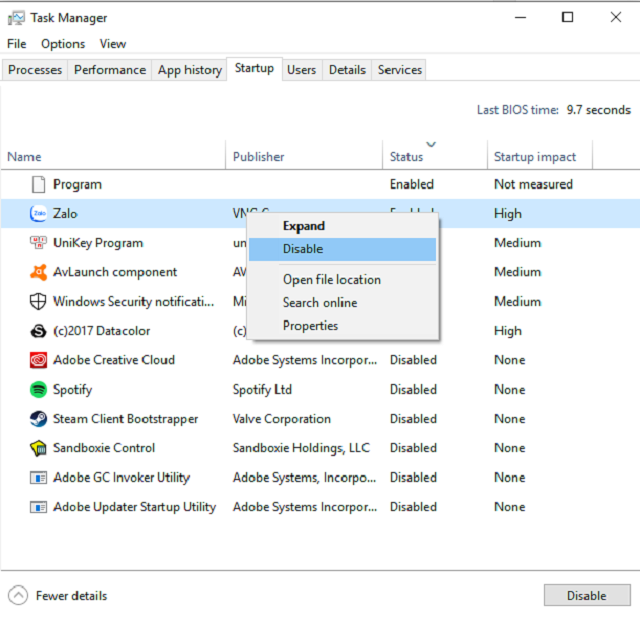640x620 pixels.
Task: Click the Task Manager title bar icon
Action: coord(16,18)
